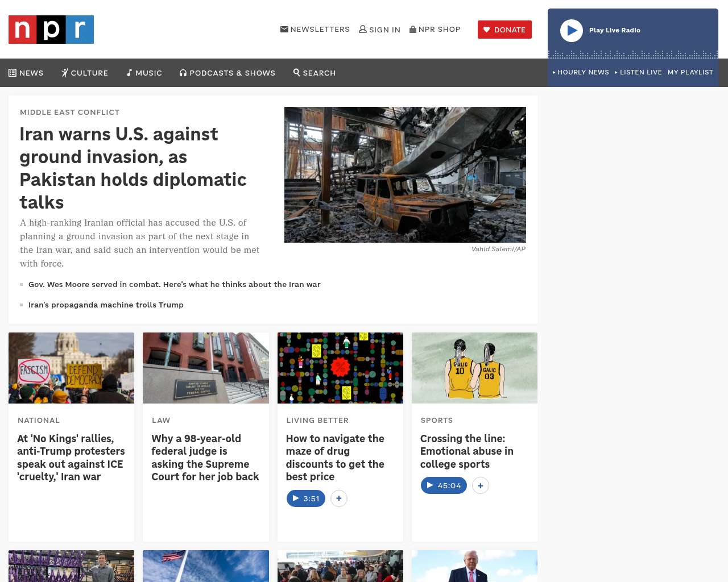728x582 pixels.
Task: Open the News menu
Action: coord(26,73)
